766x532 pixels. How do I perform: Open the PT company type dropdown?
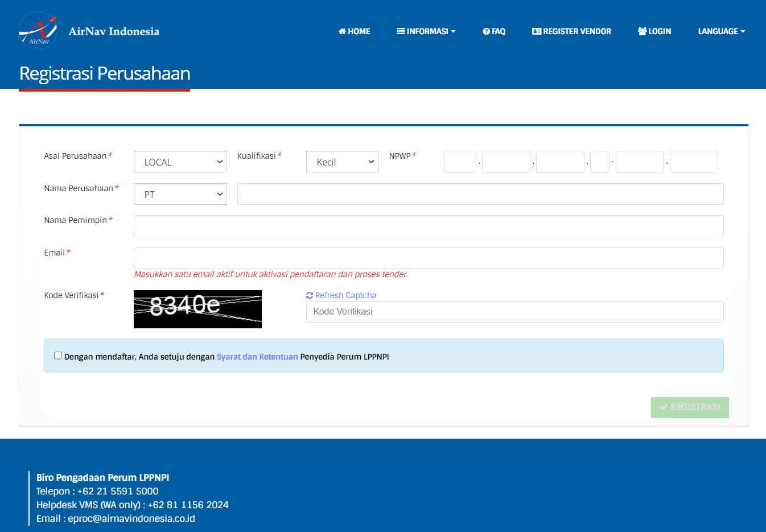[180, 194]
